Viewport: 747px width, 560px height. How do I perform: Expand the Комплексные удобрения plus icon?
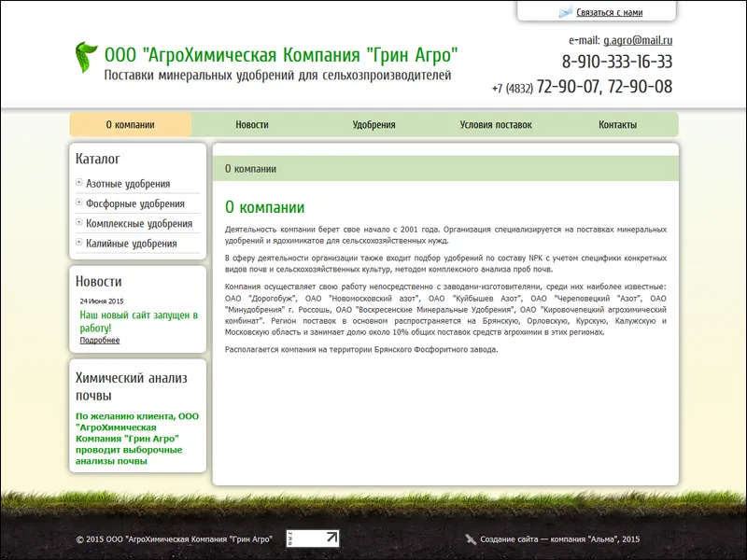[79, 222]
